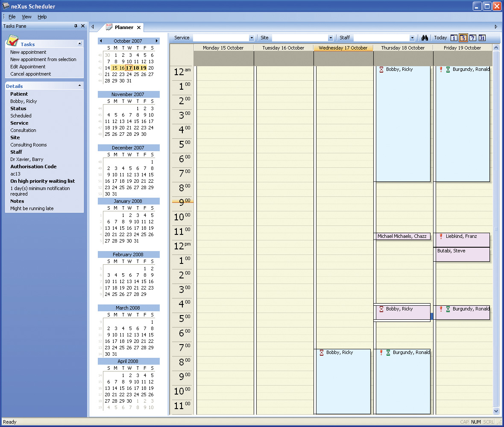
Task: Go to previous month in October 2007 calendar
Action: click(x=101, y=41)
